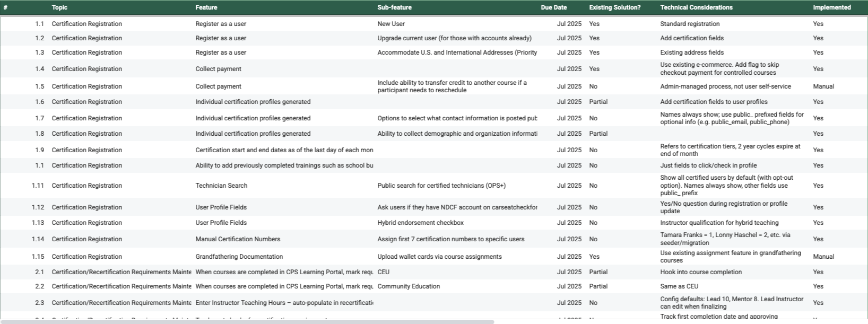Select 'Partial' existing solution in row 1.6
This screenshot has width=868, height=324.
coord(598,102)
